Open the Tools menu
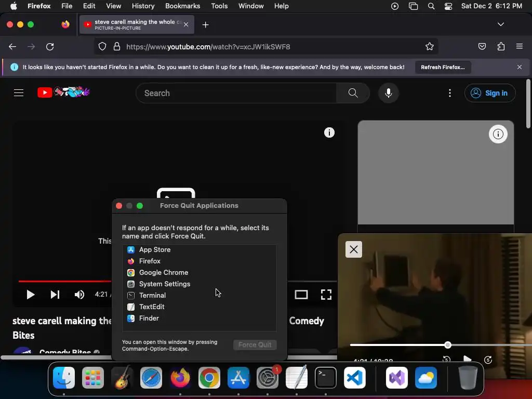532x399 pixels. click(219, 6)
